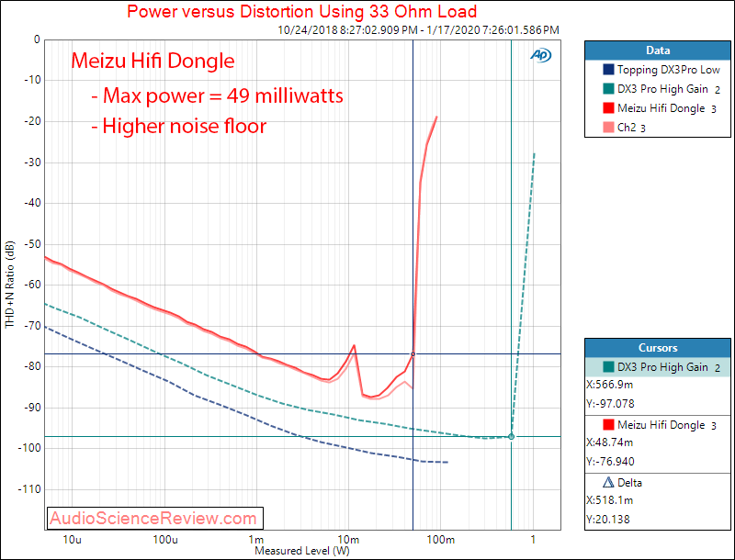Click the Y:-76.940 cursor value

(x=610, y=462)
